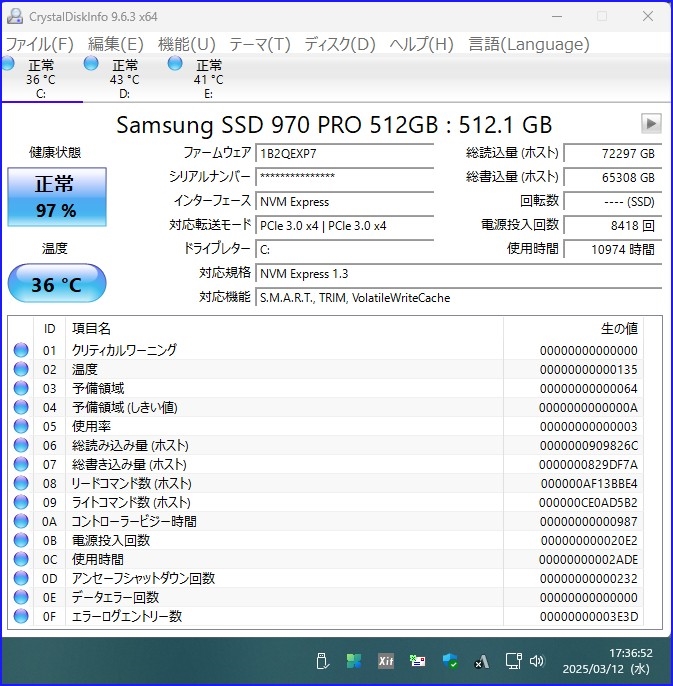Click the network display tray icon
Viewport: 673px width, 686px height.
[513, 661]
